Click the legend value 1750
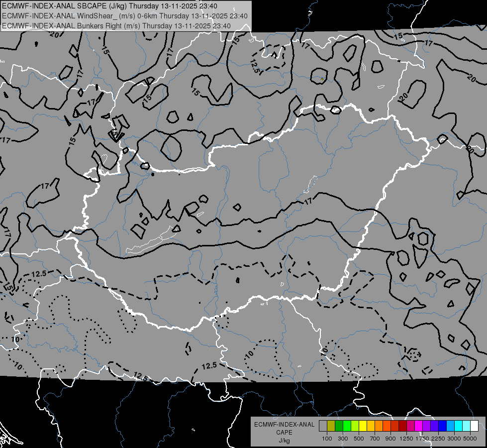487x448 pixels. point(422,439)
